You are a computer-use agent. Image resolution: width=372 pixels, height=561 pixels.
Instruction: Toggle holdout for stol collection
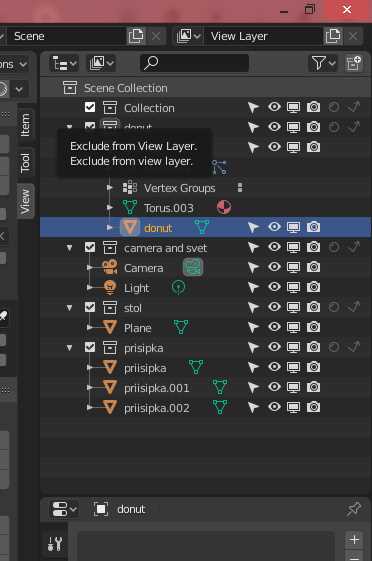pyautogui.click(x=334, y=307)
